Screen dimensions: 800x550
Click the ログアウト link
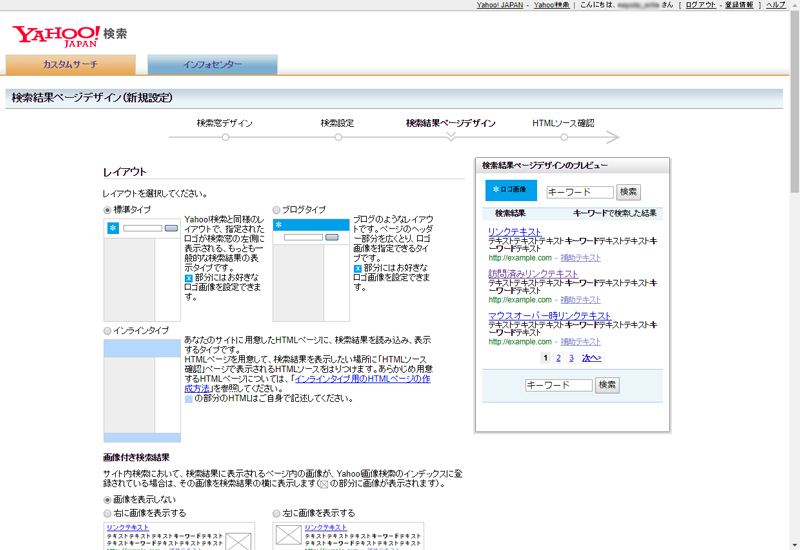pos(700,5)
